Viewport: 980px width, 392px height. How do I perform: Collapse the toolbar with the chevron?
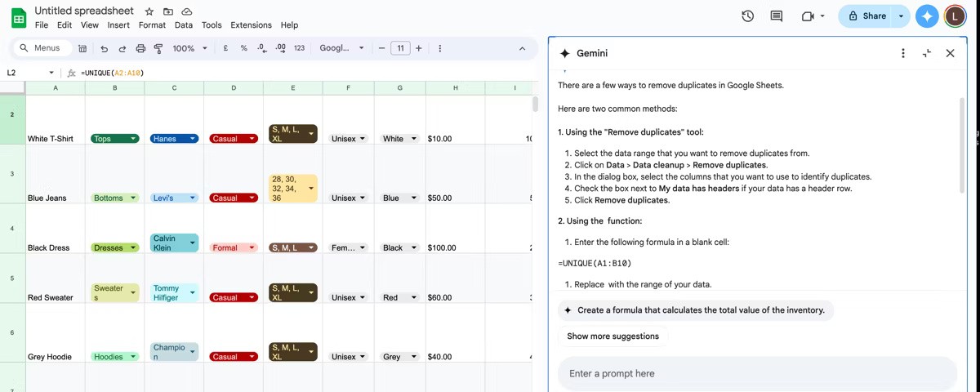point(523,48)
